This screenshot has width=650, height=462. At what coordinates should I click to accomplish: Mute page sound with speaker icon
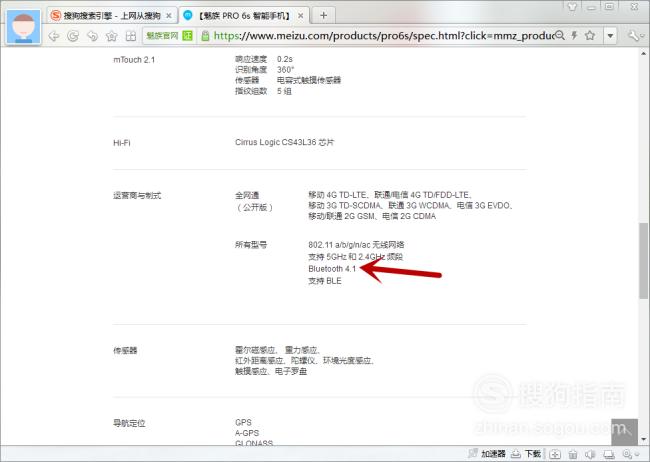click(590, 454)
